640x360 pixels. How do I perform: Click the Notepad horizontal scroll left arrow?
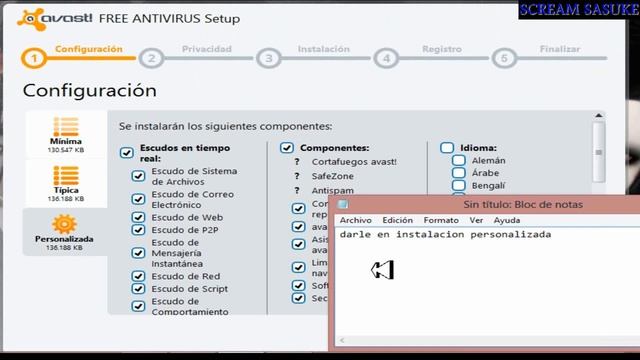coord(342,340)
